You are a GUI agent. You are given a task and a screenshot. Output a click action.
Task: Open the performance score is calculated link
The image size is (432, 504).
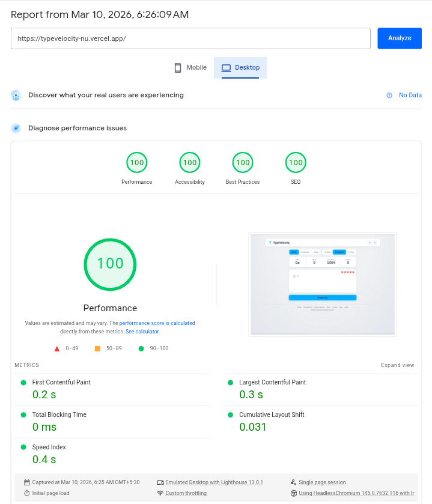pyautogui.click(x=157, y=323)
